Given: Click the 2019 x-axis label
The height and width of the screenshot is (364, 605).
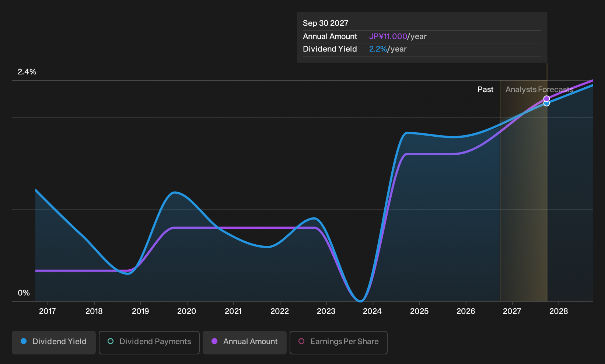Looking at the screenshot, I should (140, 311).
